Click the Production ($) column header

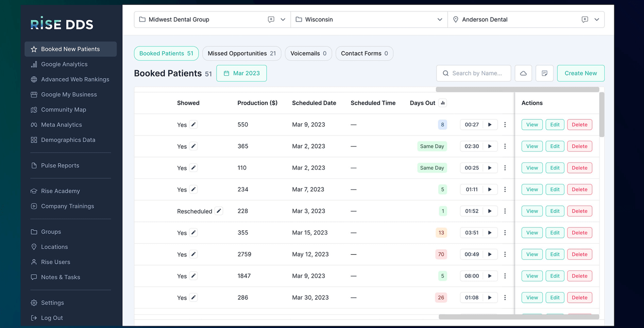pos(257,103)
